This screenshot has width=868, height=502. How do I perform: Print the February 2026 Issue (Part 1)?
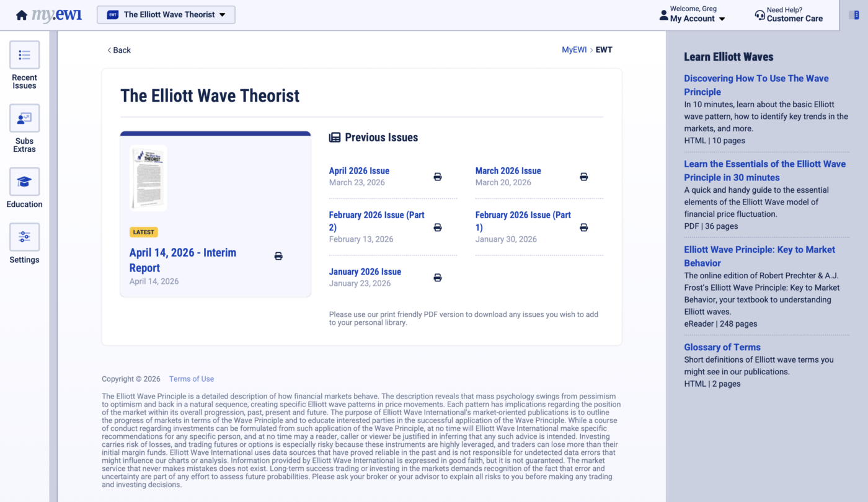[x=583, y=227]
